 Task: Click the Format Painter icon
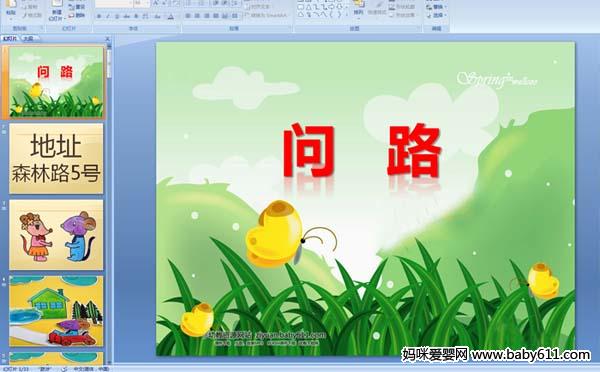tap(32, 15)
